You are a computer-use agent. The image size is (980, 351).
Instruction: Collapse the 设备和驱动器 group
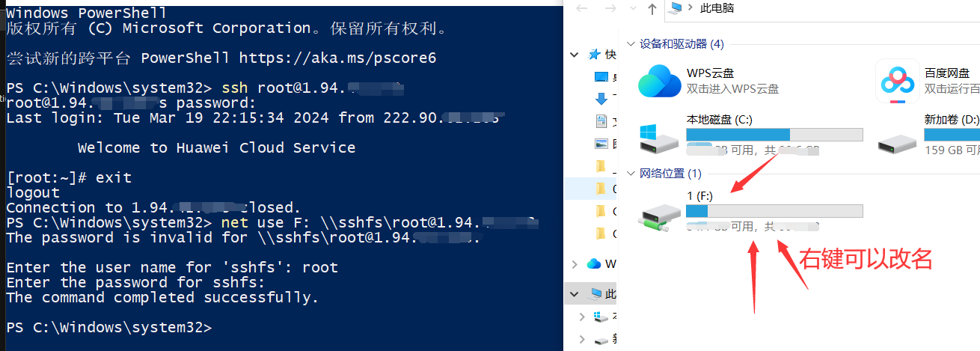(x=631, y=44)
